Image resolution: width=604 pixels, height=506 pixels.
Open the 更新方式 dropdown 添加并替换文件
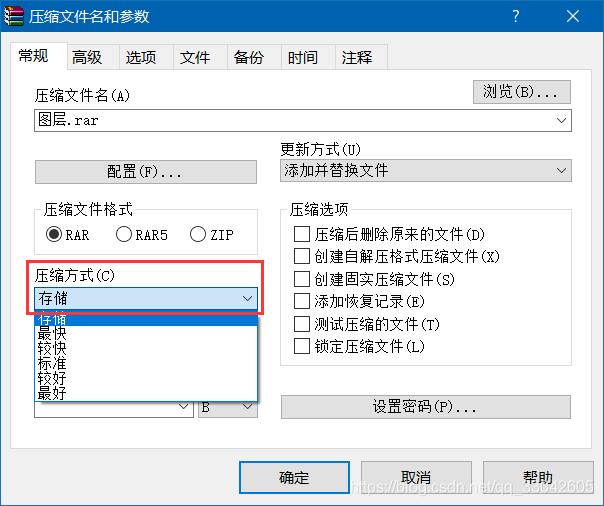click(x=426, y=171)
